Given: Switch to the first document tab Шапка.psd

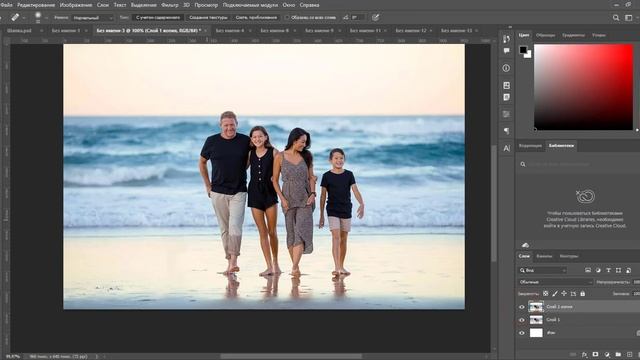Looking at the screenshot, I should click(x=19, y=31).
